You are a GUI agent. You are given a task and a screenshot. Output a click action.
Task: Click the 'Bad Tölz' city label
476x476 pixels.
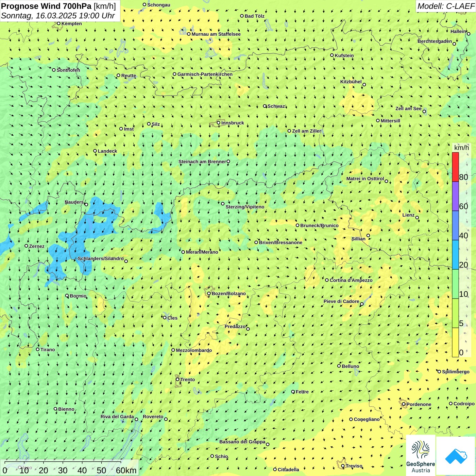coord(255,16)
